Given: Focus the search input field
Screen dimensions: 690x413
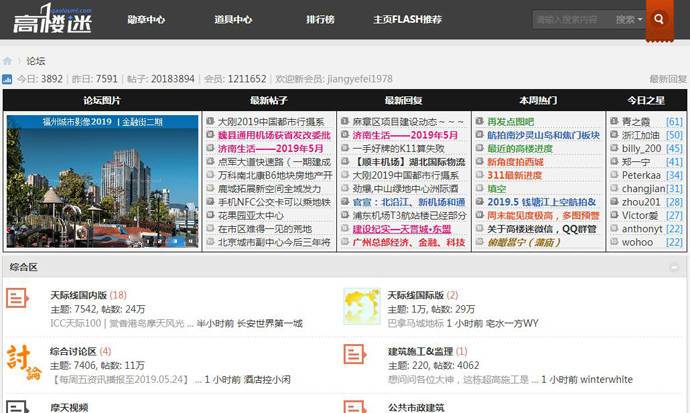Looking at the screenshot, I should 573,19.
